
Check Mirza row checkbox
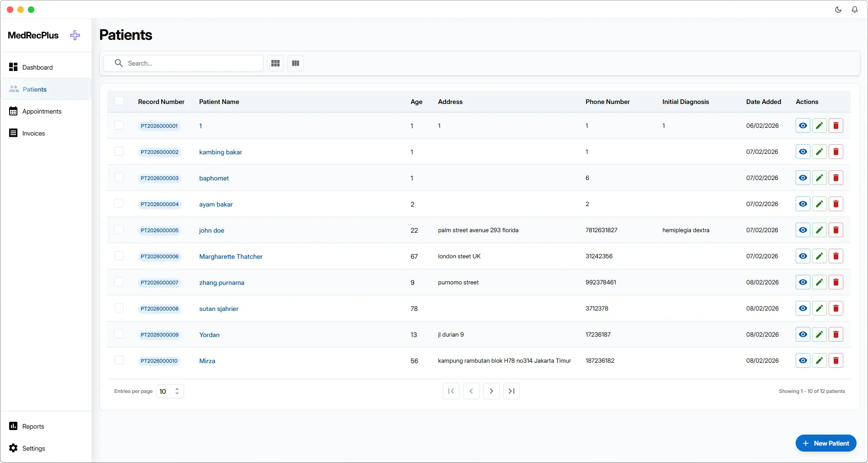point(119,360)
